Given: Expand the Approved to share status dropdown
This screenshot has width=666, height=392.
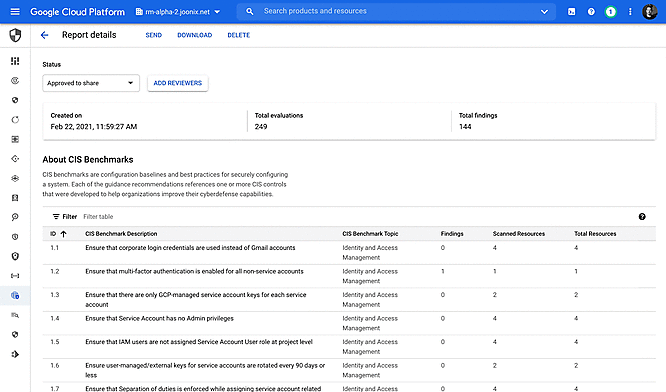Looking at the screenshot, I should [x=91, y=83].
